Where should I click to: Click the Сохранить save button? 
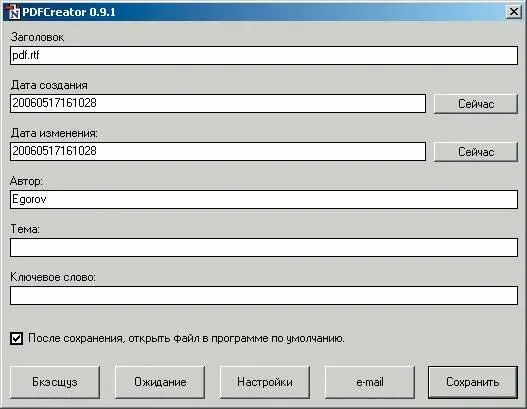[x=473, y=382]
